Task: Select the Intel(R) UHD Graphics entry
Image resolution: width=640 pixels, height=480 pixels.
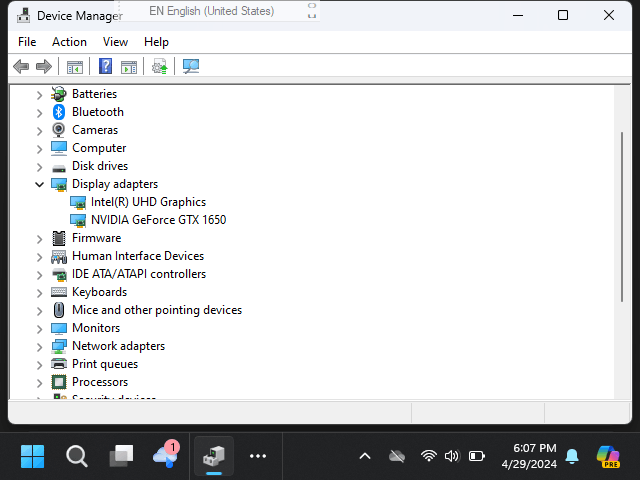Action: click(148, 202)
